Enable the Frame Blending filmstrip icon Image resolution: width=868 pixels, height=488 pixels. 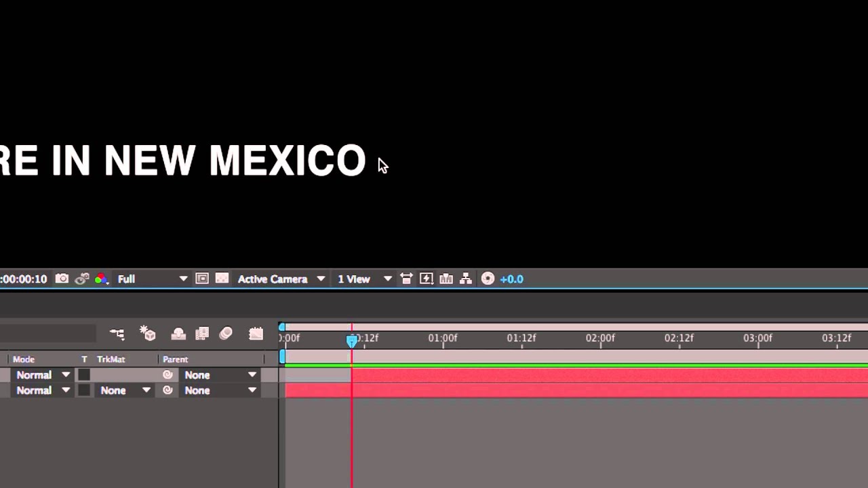pyautogui.click(x=202, y=333)
